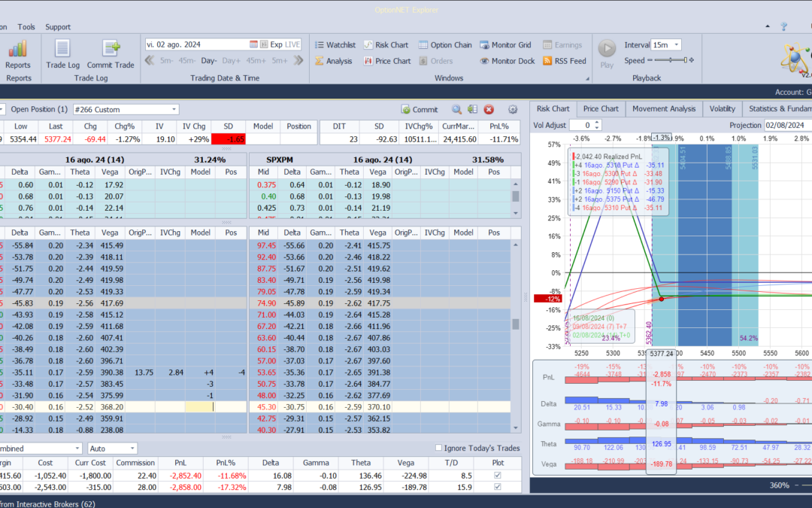This screenshot has height=508, width=812.
Task: Open the Option Chain window
Action: click(x=445, y=45)
